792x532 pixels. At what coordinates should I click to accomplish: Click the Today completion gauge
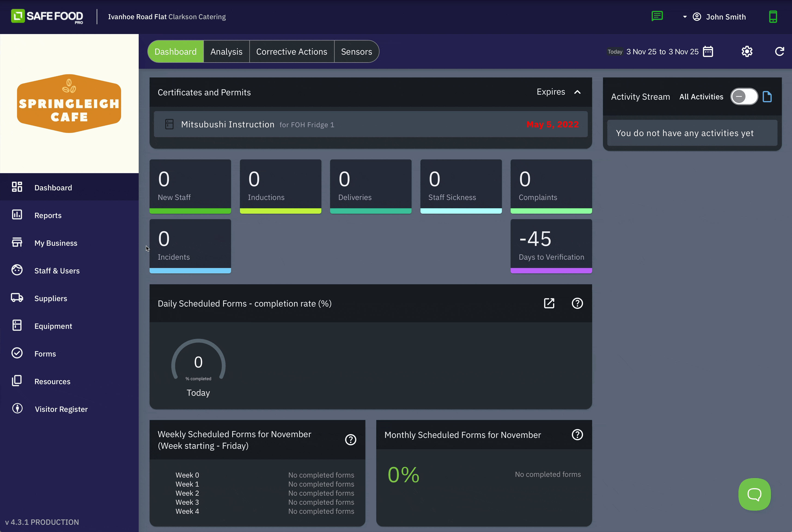[198, 362]
